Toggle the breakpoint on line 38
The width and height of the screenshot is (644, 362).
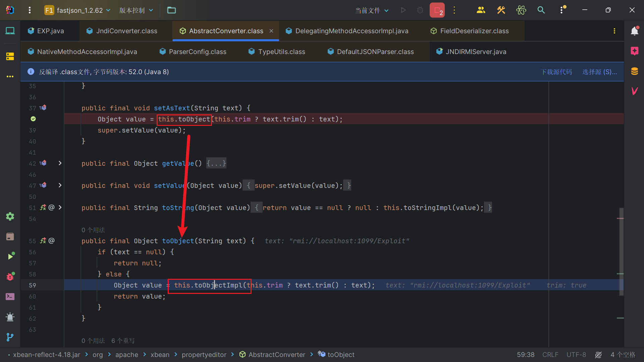(33, 119)
